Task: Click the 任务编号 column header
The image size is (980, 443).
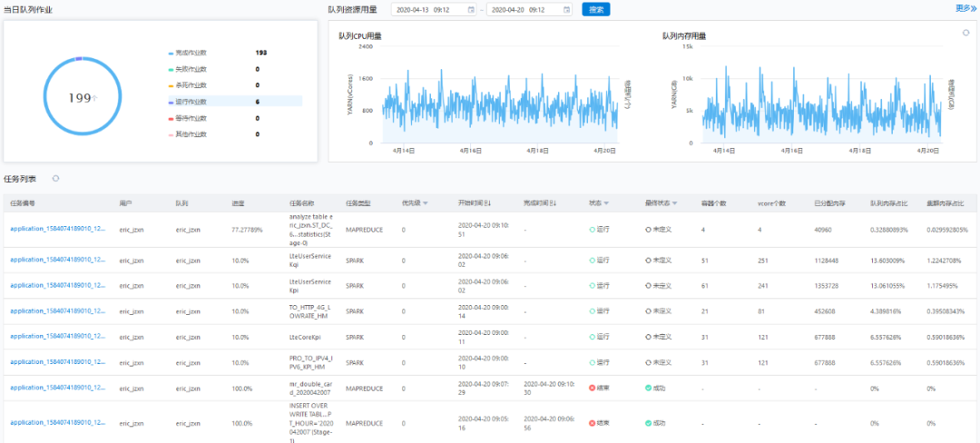Action: [x=23, y=203]
